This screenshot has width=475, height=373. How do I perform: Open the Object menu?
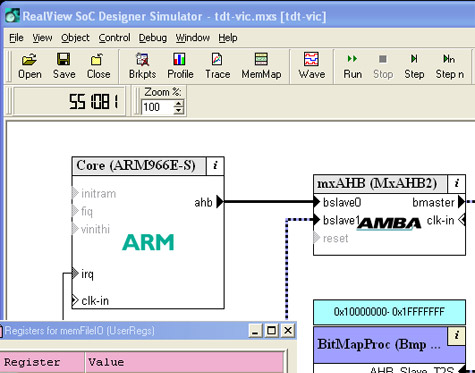tap(75, 38)
